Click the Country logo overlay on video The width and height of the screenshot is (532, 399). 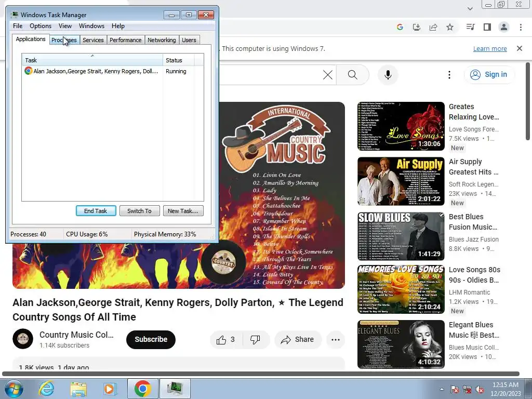tap(223, 262)
